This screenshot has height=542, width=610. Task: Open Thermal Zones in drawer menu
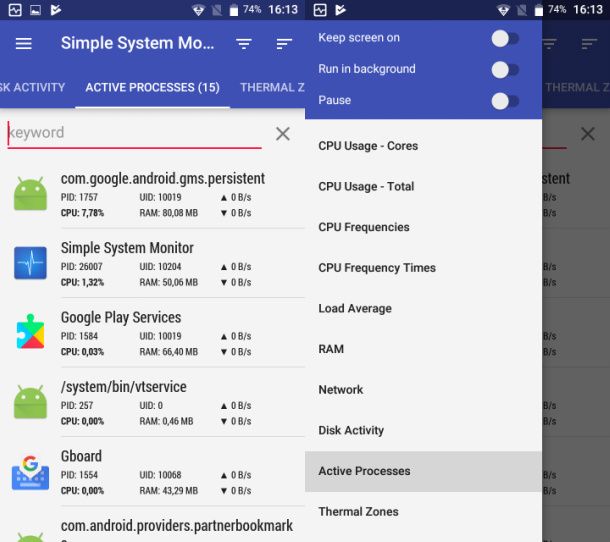pos(423,512)
